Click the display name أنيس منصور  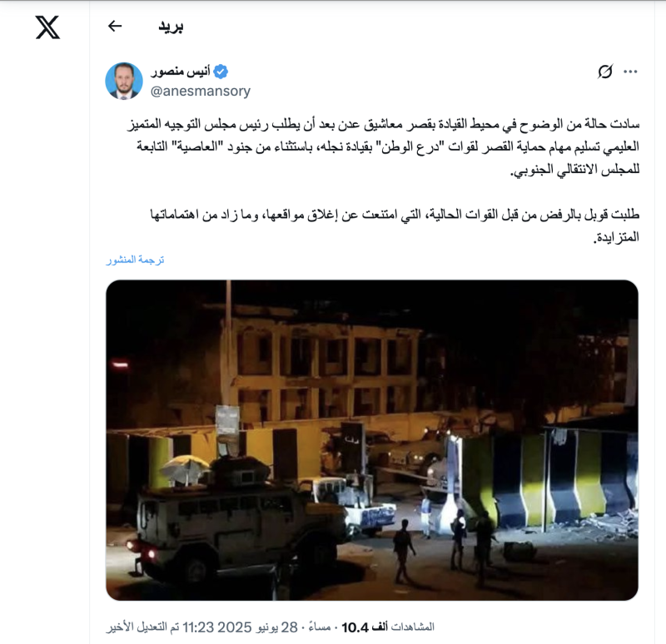(181, 72)
